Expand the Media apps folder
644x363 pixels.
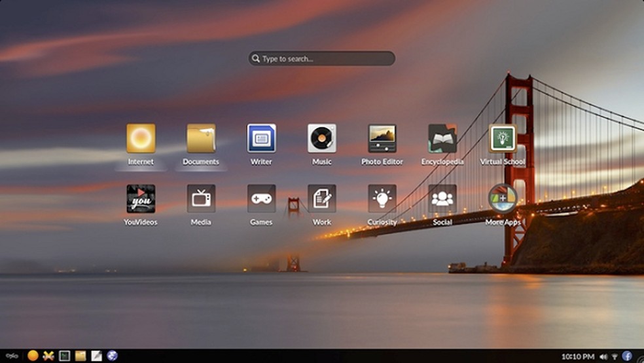point(201,199)
